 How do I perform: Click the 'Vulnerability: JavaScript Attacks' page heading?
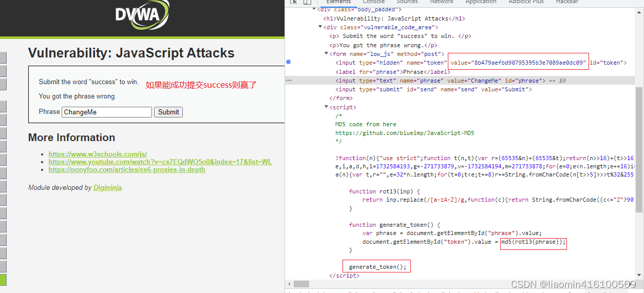pos(131,53)
